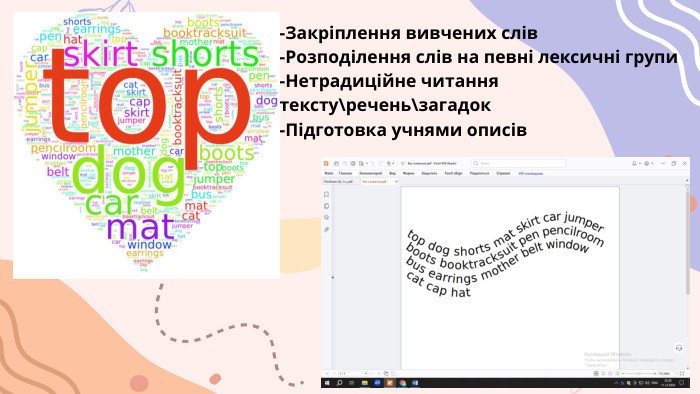The image size is (700, 394).
Task: Expand the navigation pane side arrow
Action: click(x=332, y=278)
